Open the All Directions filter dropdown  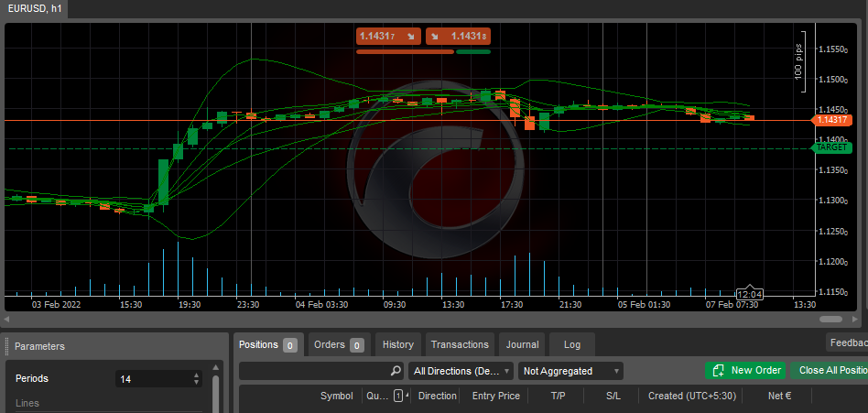(x=461, y=371)
